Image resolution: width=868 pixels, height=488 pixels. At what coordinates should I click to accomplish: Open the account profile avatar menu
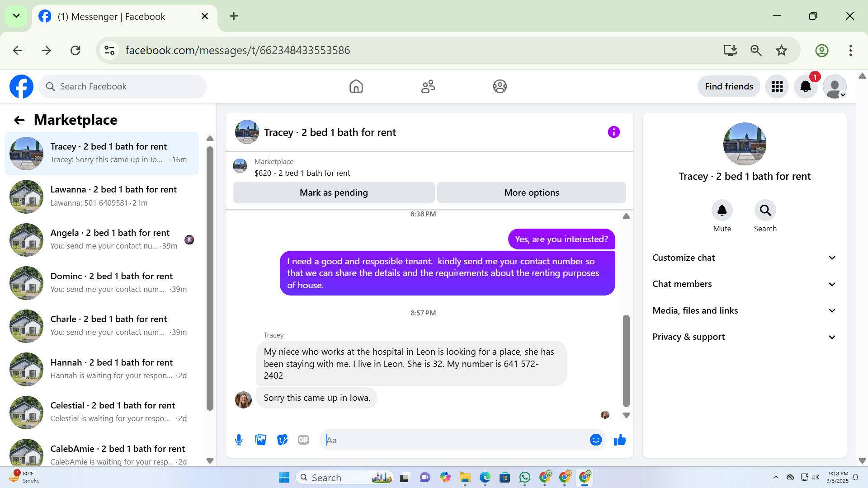click(x=835, y=86)
